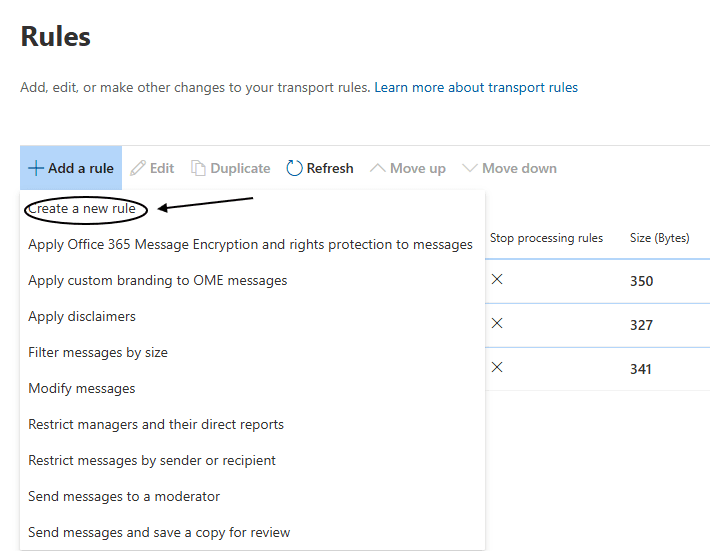Viewport: 710px width, 551px height.
Task: Click the Move up chevron icon
Action: click(378, 168)
